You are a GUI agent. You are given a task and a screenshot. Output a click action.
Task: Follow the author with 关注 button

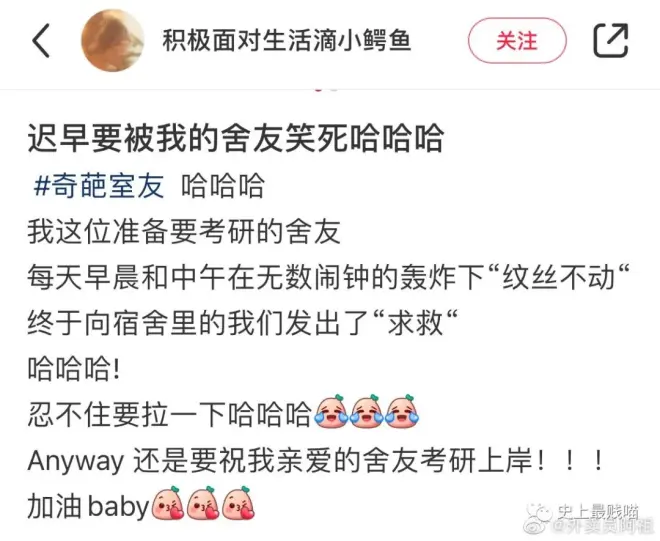517,41
